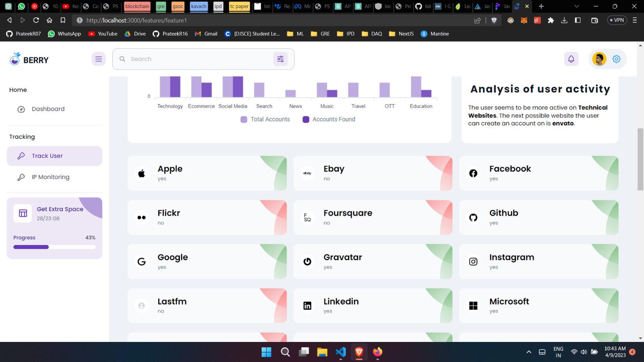Click the Github logo icon
This screenshot has height=362, width=644.
point(473,218)
